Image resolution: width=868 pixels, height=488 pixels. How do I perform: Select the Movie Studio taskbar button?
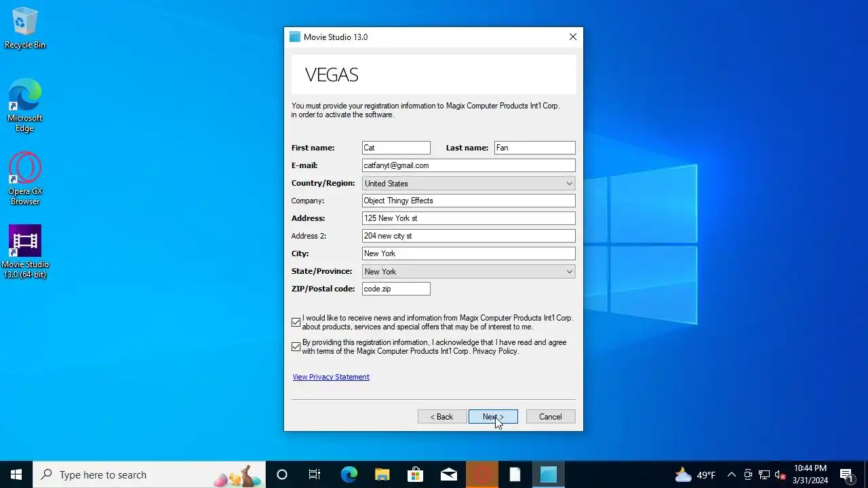(548, 474)
